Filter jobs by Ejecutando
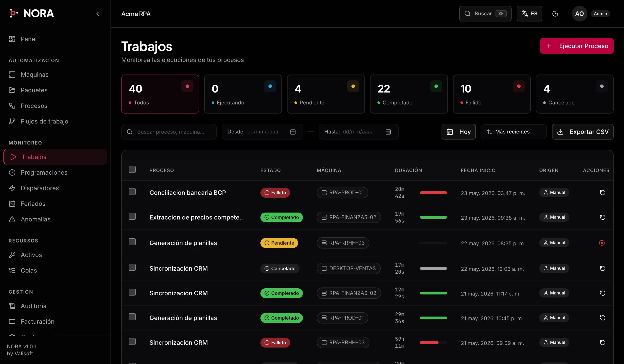Screen dimensions: 624x364 click(x=243, y=94)
